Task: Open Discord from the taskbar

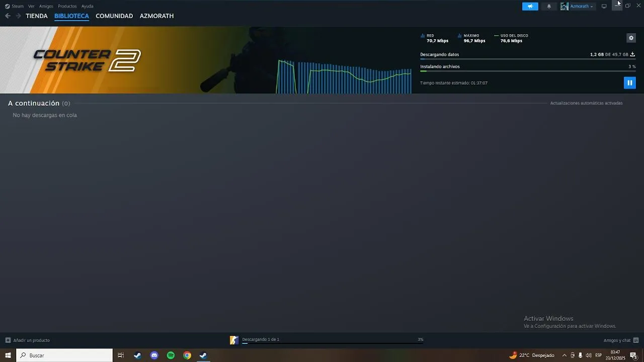Action: tap(154, 355)
